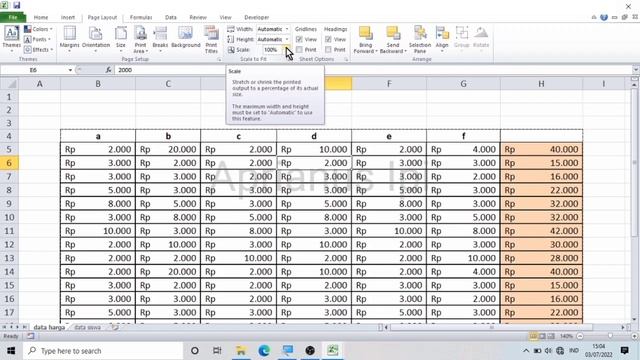Open the Breaks menu
This screenshot has height=360, width=640.
coord(160,39)
